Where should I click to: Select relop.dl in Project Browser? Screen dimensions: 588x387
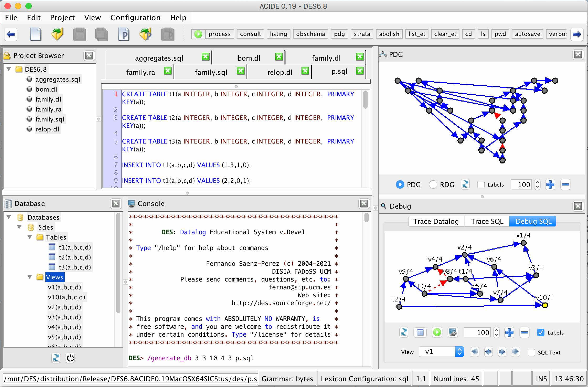click(47, 129)
